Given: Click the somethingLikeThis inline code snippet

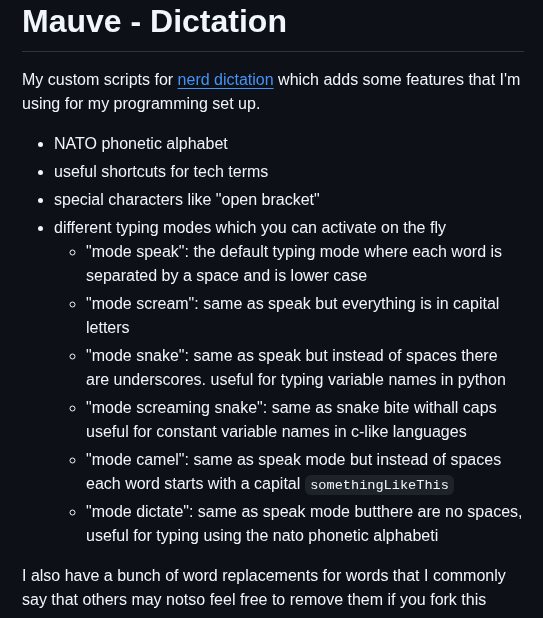Looking at the screenshot, I should (x=379, y=484).
